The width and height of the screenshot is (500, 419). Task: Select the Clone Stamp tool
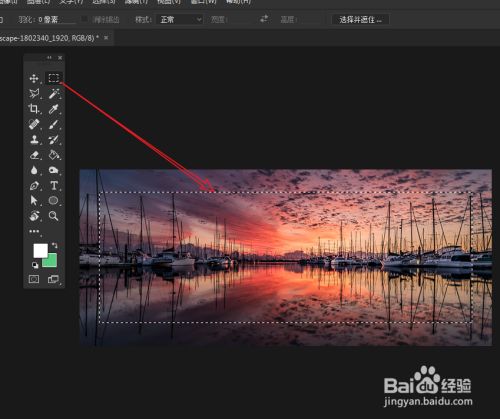(34, 139)
